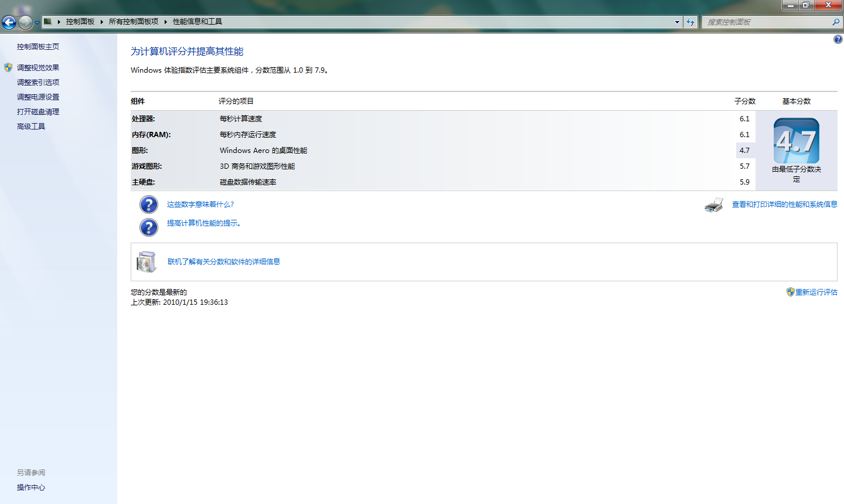Click the 5.9 disk subscore
The width and height of the screenshot is (844, 504).
[744, 182]
